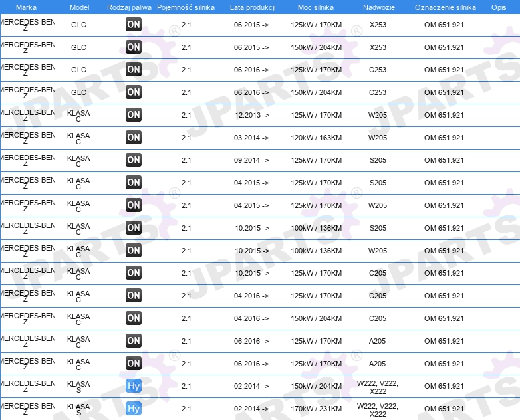Viewport: 520px width, 420px height.
Task: Select the Nadwozie column header
Action: coord(379,7)
